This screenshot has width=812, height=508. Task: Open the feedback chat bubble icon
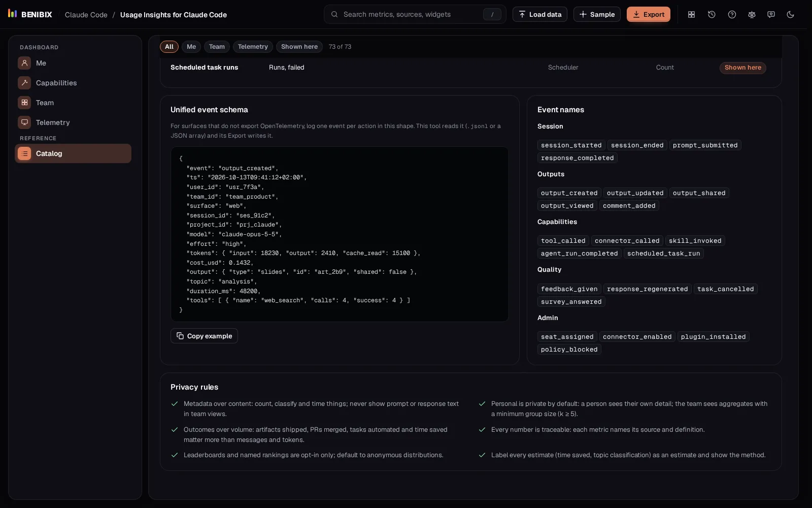coord(771,15)
